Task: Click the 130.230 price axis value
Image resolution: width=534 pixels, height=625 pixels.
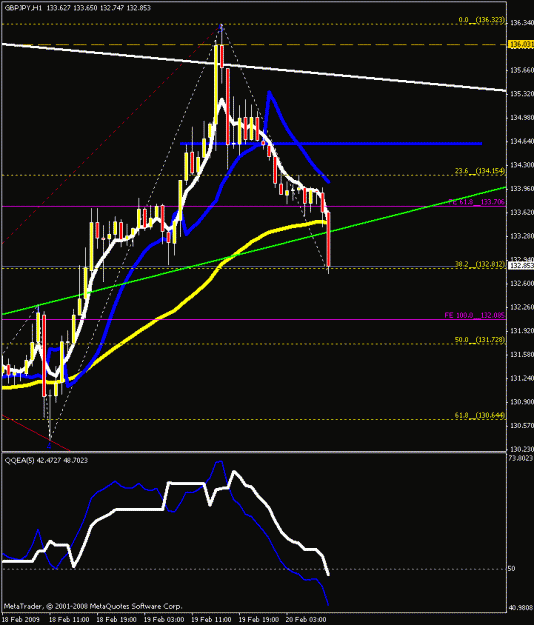Action: [x=521, y=449]
